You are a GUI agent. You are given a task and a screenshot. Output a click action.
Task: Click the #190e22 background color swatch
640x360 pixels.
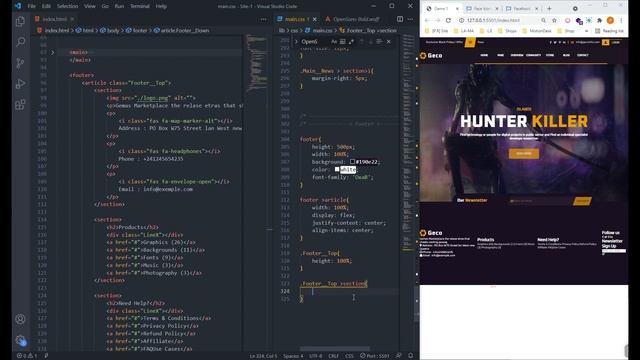pos(352,162)
